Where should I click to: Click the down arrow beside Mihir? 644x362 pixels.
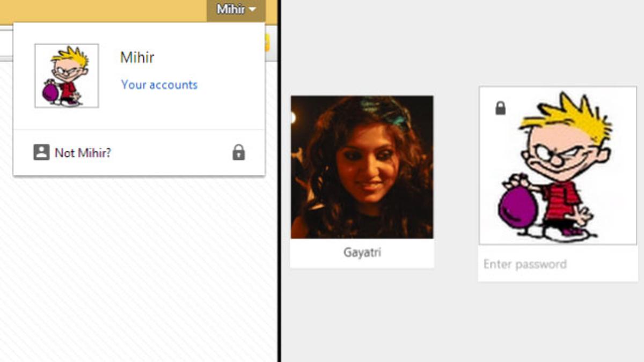tap(253, 10)
